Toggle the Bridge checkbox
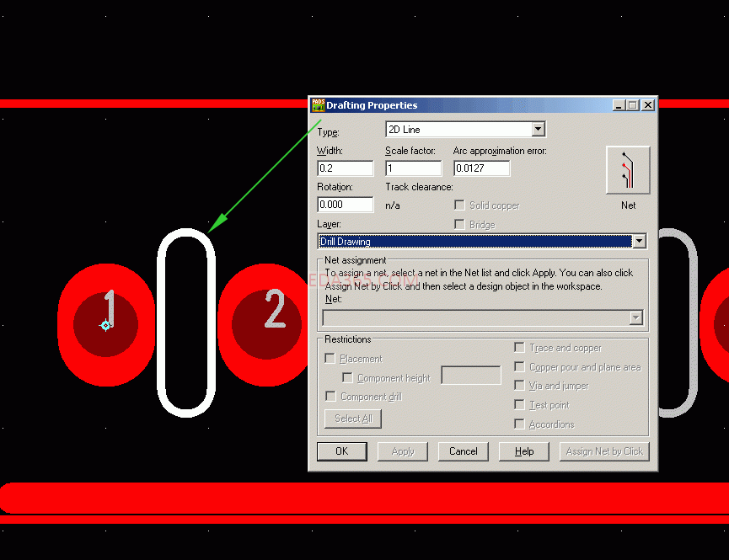 click(x=459, y=225)
